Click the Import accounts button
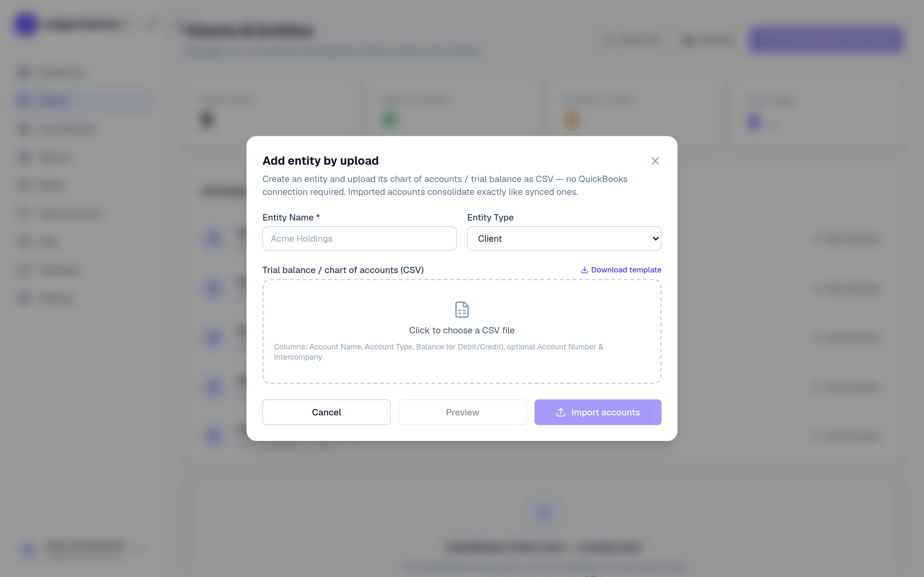This screenshot has height=577, width=924. point(597,412)
